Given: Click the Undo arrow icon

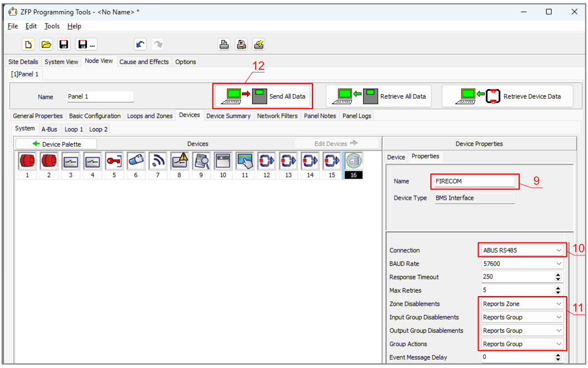Looking at the screenshot, I should coord(141,45).
